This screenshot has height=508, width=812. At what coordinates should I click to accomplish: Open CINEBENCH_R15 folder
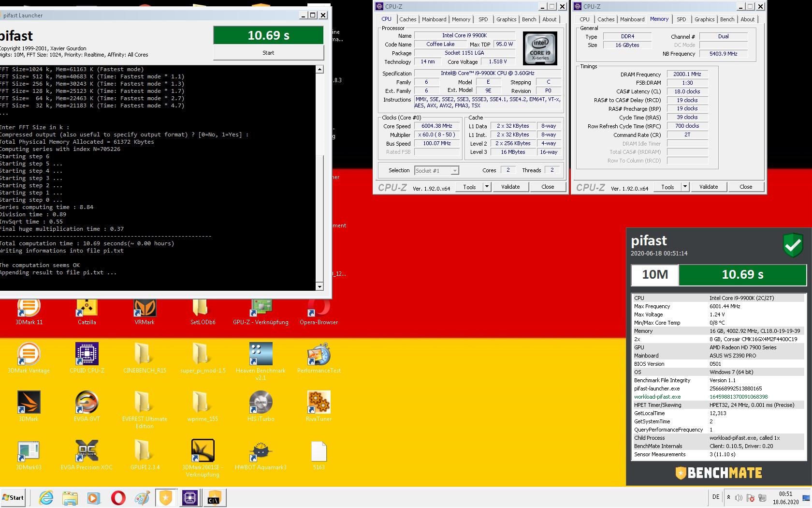[145, 358]
